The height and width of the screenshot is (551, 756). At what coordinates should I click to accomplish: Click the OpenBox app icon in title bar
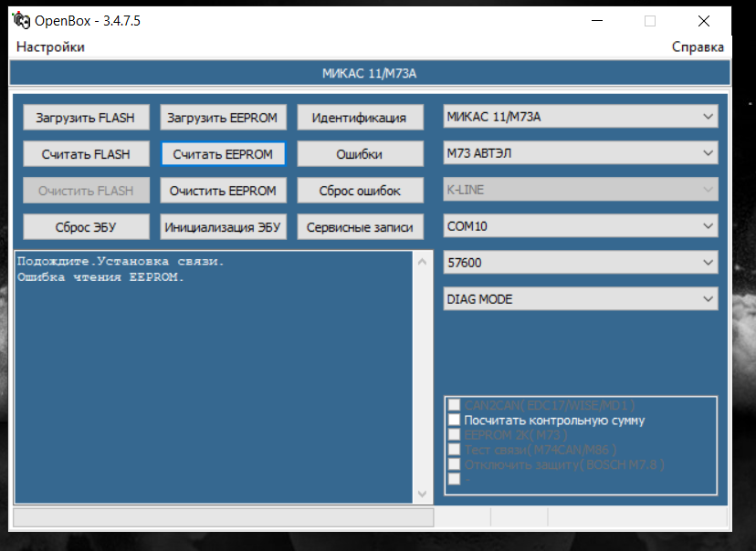[x=21, y=21]
